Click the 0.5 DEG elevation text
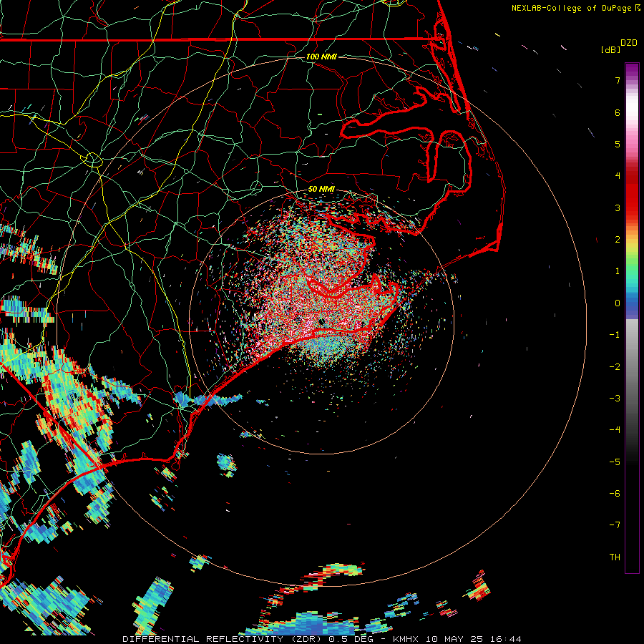This screenshot has height=644, width=644. 351,639
